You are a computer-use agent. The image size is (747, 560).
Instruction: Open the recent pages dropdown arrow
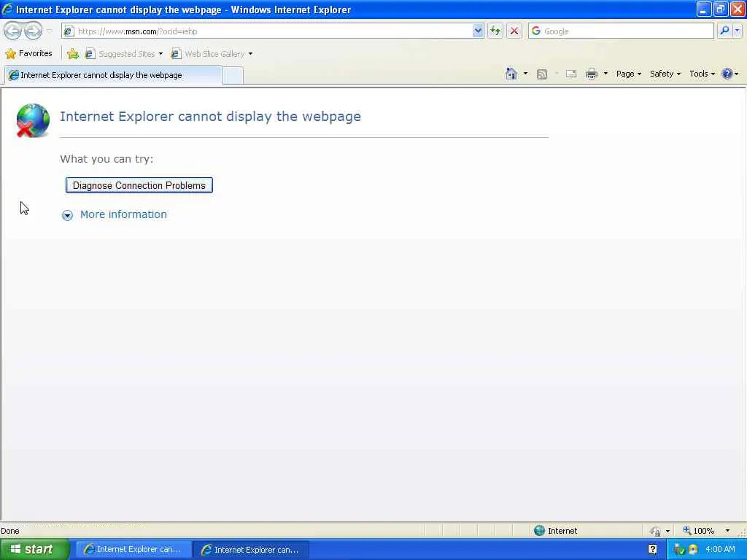pyautogui.click(x=50, y=31)
